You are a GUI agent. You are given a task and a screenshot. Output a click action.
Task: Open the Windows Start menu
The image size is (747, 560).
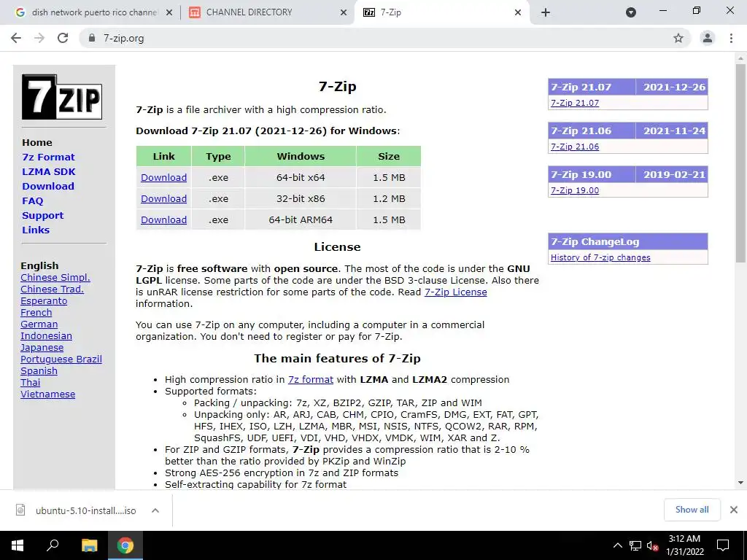(x=18, y=545)
